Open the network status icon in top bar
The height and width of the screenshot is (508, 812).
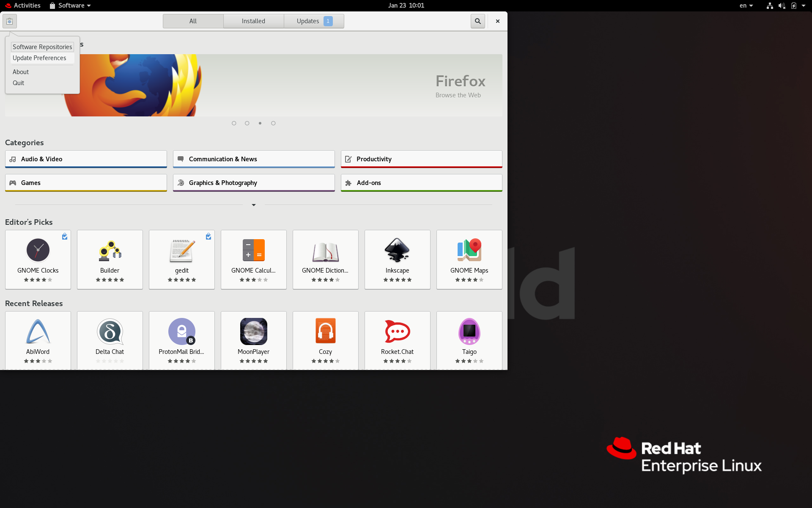coord(770,6)
